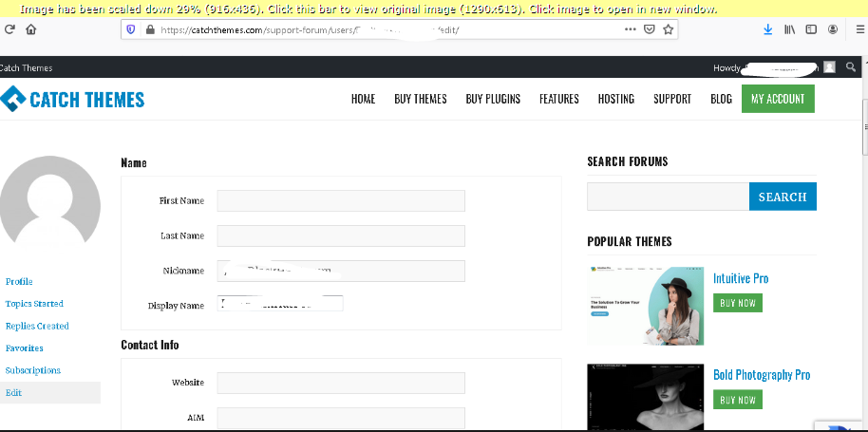Image resolution: width=868 pixels, height=432 pixels.
Task: Open the tracking protection shield icon
Action: (131, 29)
